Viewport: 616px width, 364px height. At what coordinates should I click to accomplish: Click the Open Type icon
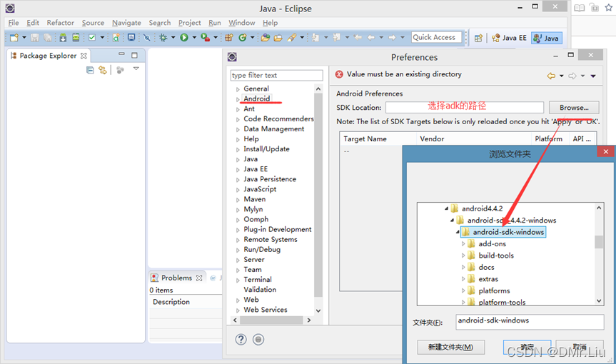tap(266, 38)
